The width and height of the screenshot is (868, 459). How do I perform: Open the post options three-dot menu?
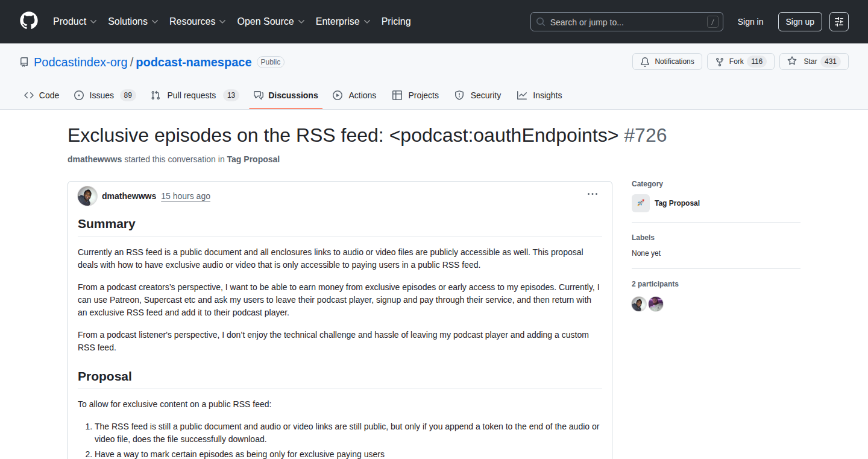tap(593, 194)
